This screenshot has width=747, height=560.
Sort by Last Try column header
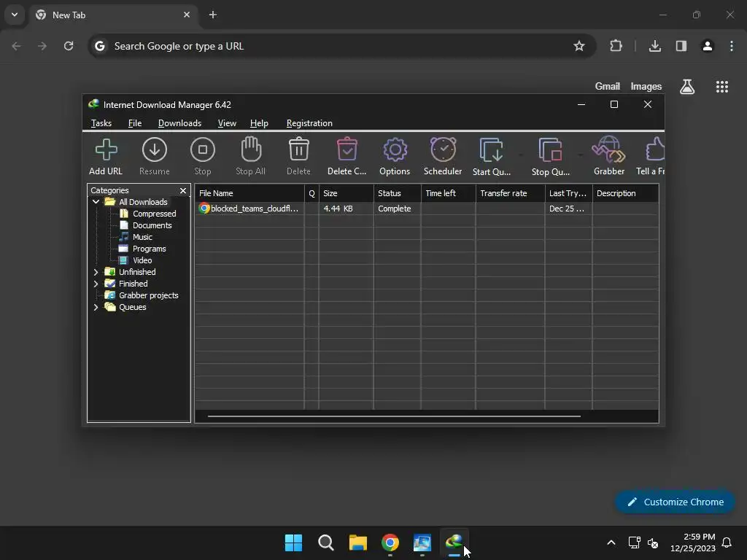pos(569,193)
